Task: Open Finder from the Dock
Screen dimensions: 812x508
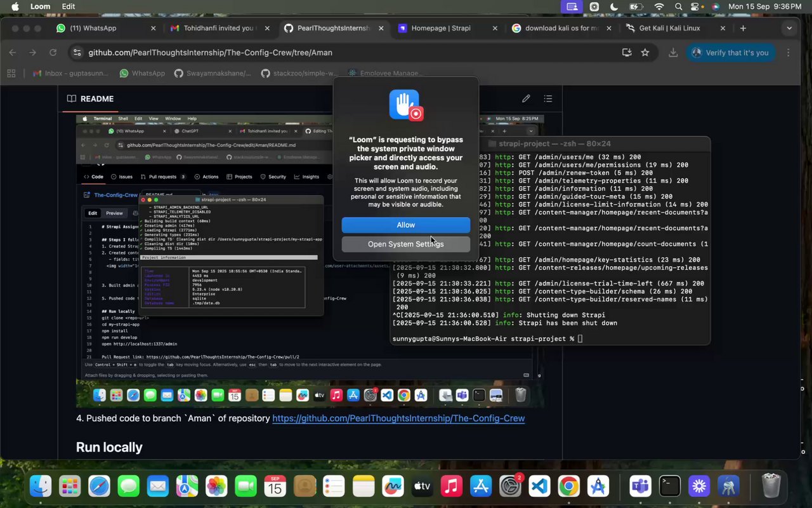Action: click(x=41, y=486)
